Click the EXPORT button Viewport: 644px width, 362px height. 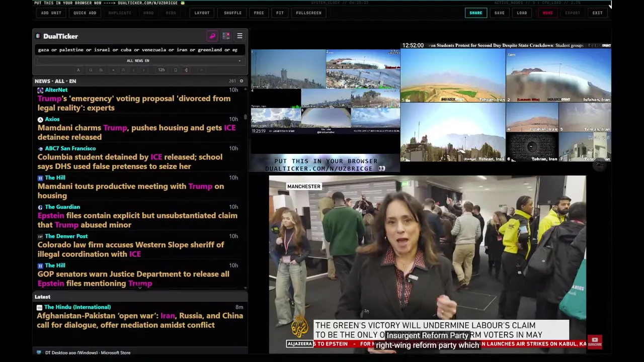click(573, 13)
